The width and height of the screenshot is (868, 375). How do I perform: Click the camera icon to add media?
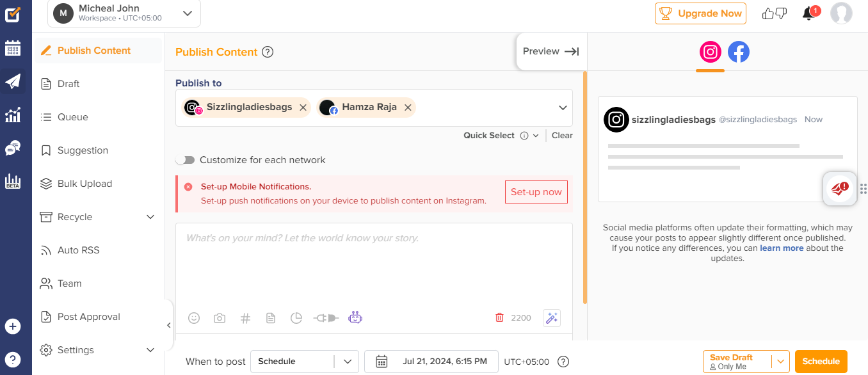click(x=220, y=317)
